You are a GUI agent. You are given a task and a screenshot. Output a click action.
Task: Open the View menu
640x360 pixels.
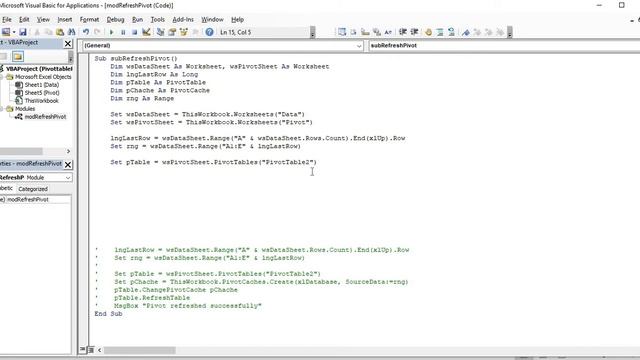(x=43, y=20)
